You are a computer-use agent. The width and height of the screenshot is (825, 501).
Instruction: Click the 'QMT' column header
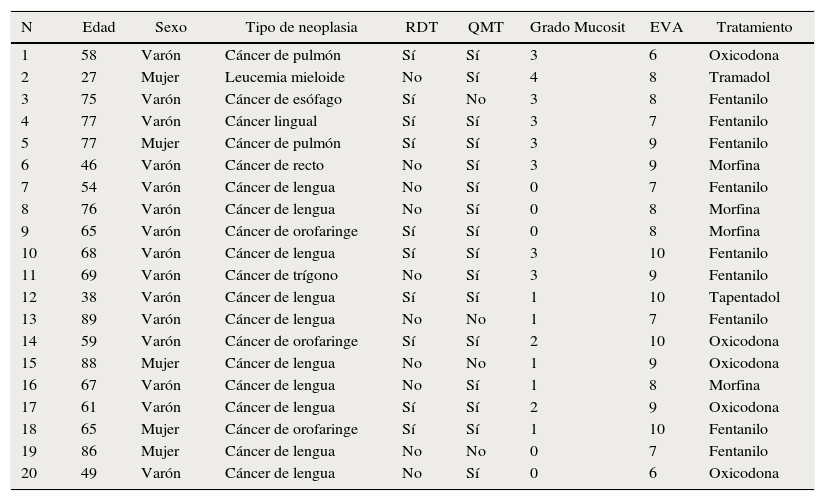pyautogui.click(x=485, y=28)
